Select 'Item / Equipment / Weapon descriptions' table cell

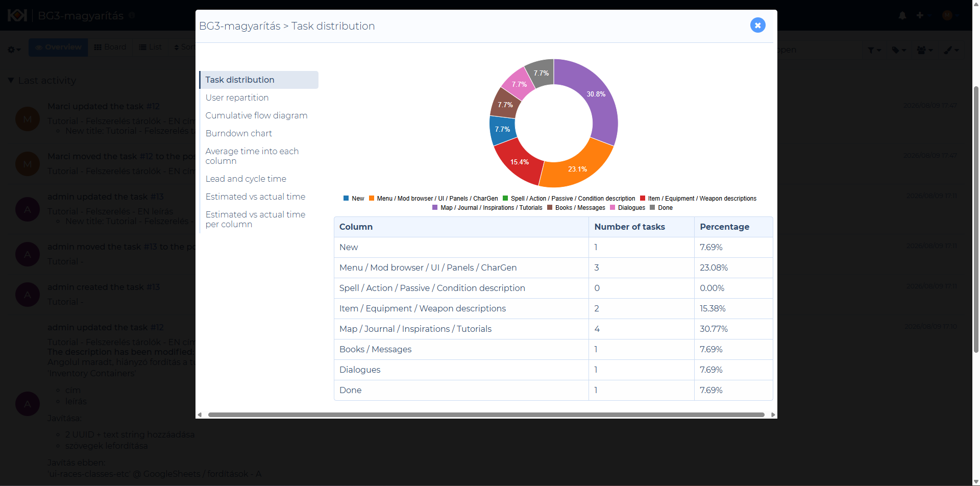click(x=461, y=308)
